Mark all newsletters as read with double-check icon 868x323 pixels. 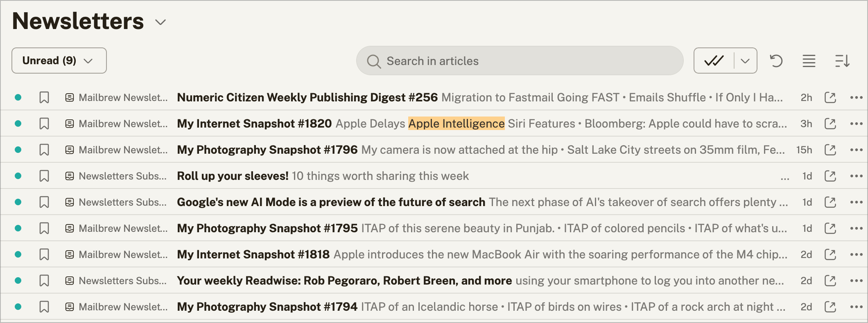[715, 61]
